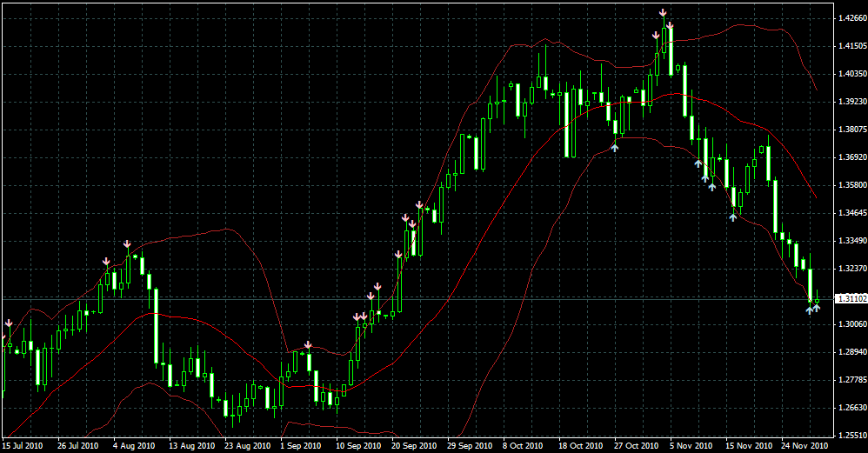Click the pink down arrow near 1 Sep 2010
868x453 pixels.
tap(308, 345)
